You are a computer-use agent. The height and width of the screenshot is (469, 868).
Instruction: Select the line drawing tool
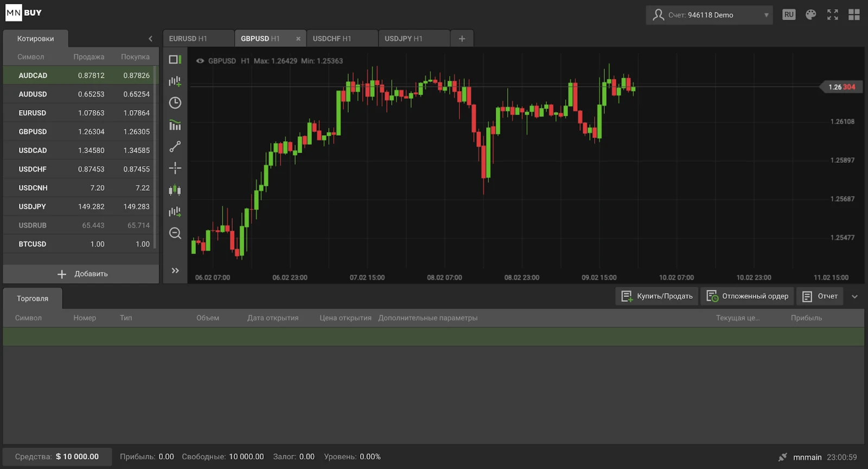pos(175,147)
